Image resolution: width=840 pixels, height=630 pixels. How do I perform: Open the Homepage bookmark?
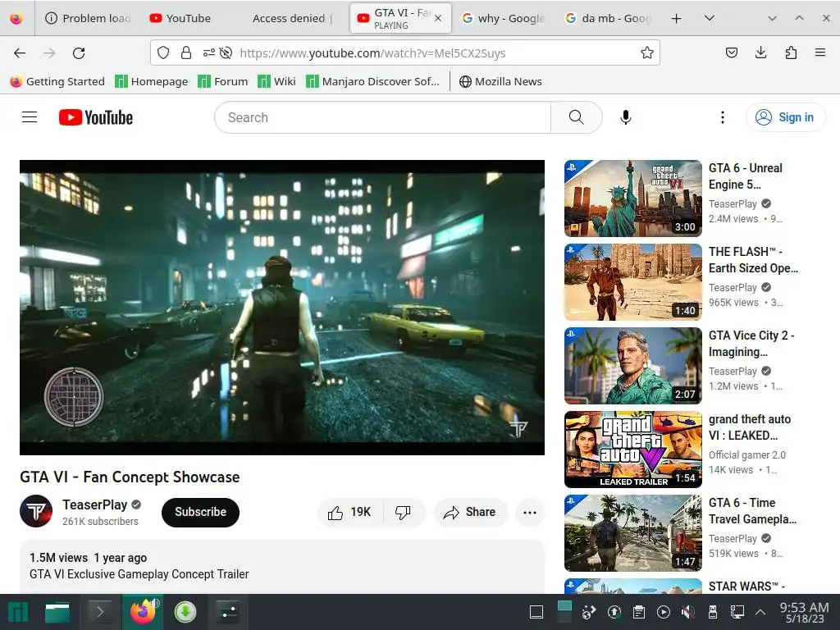pos(152,81)
